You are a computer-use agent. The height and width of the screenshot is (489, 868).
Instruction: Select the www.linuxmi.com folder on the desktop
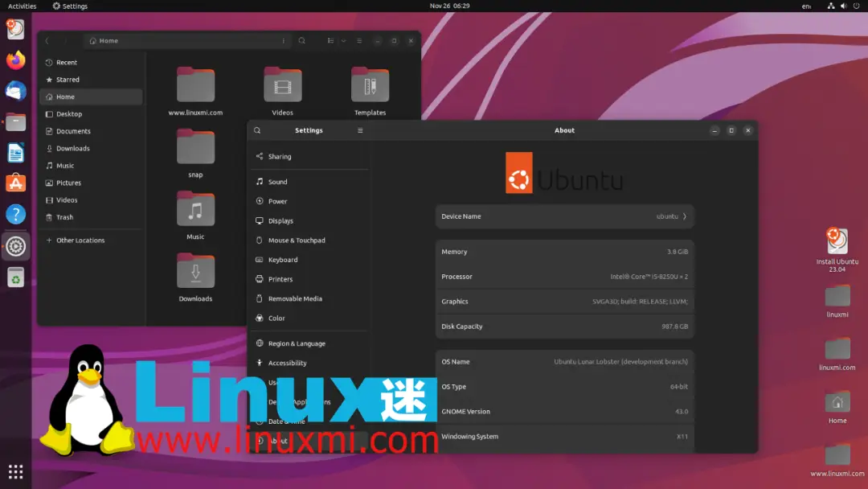point(837,461)
